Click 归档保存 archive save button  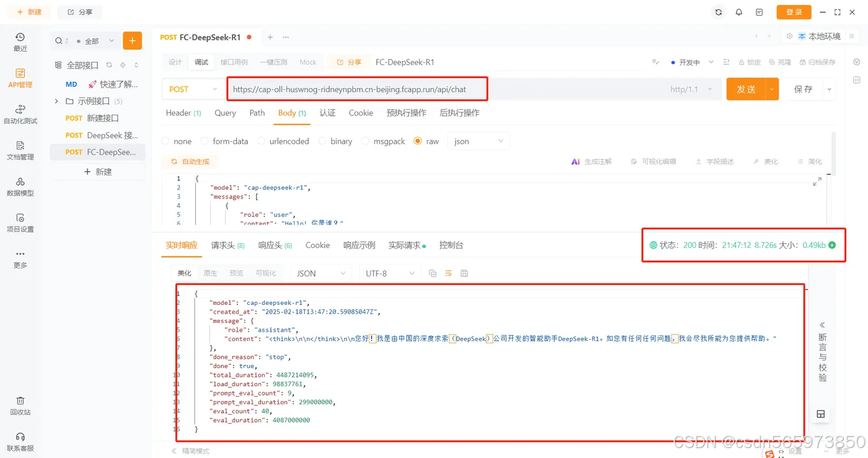click(818, 62)
